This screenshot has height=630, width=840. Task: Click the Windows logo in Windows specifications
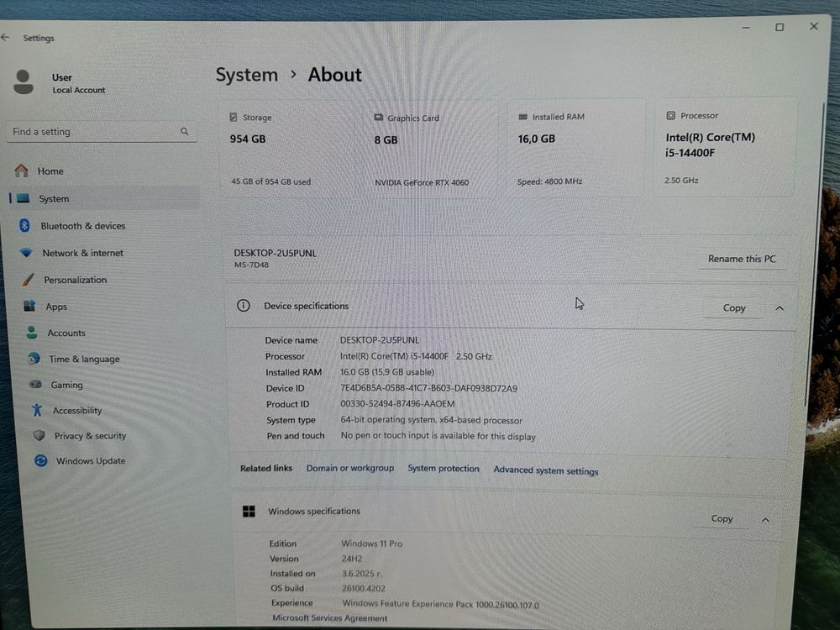tap(249, 511)
